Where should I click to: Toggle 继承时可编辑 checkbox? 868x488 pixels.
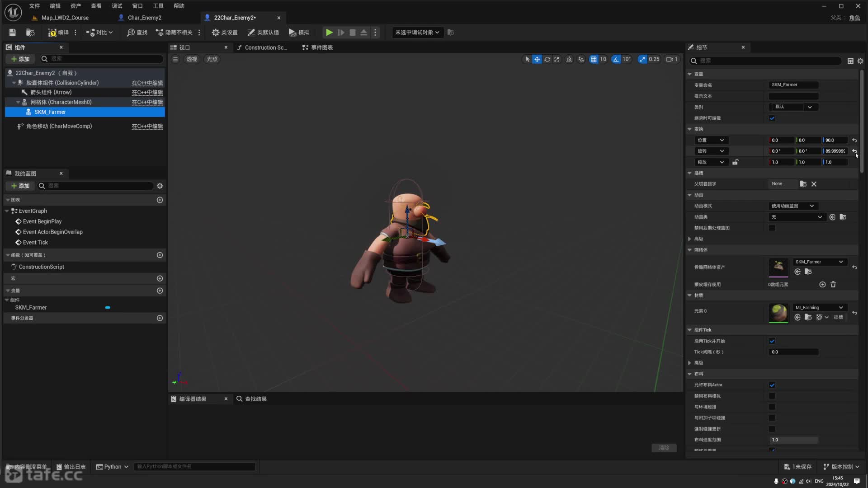point(772,118)
